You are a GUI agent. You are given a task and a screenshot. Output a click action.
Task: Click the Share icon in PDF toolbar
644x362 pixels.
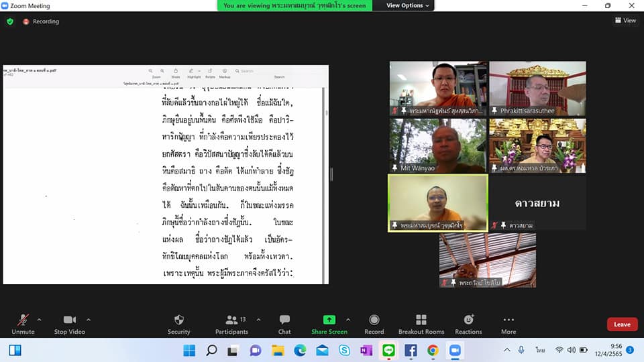point(175,72)
